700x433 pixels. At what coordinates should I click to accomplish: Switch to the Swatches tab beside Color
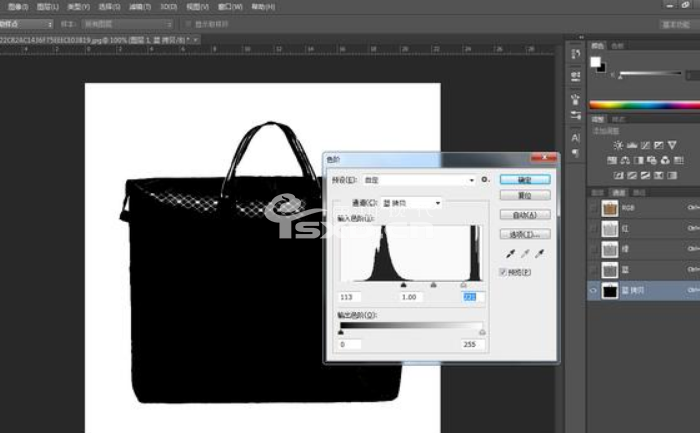click(x=617, y=46)
